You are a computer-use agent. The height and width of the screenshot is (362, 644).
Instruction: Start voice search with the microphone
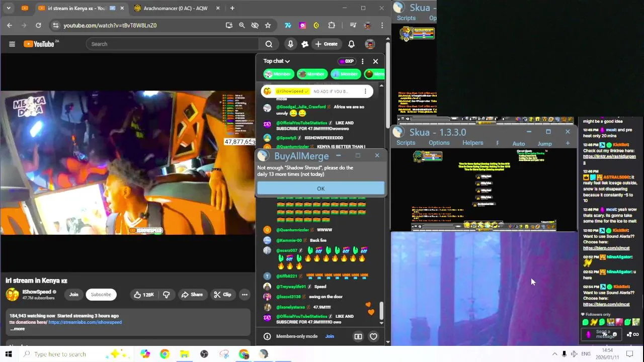click(x=290, y=44)
